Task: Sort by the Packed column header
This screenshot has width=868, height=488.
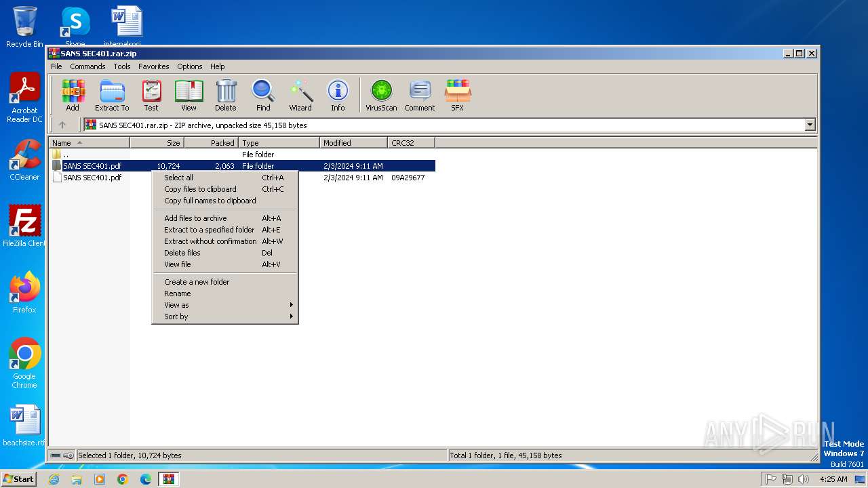Action: pyautogui.click(x=211, y=143)
